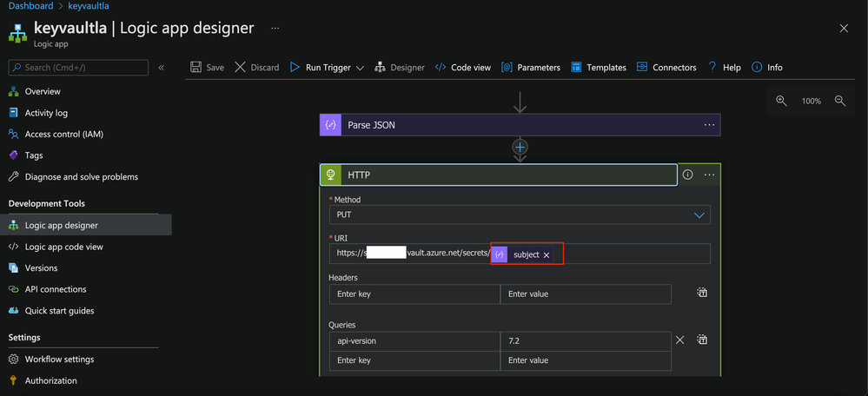Open Diagnose and solve problems

[x=82, y=177]
